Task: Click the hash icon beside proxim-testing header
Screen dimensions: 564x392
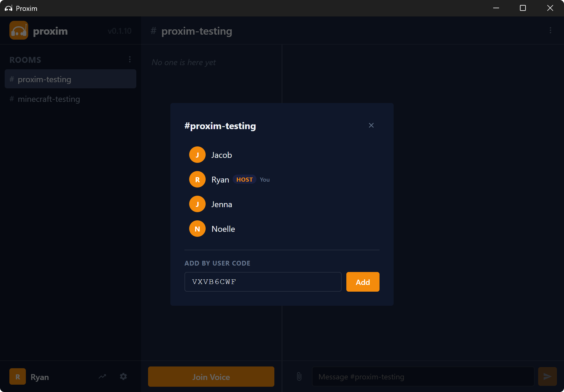Action: click(x=153, y=31)
